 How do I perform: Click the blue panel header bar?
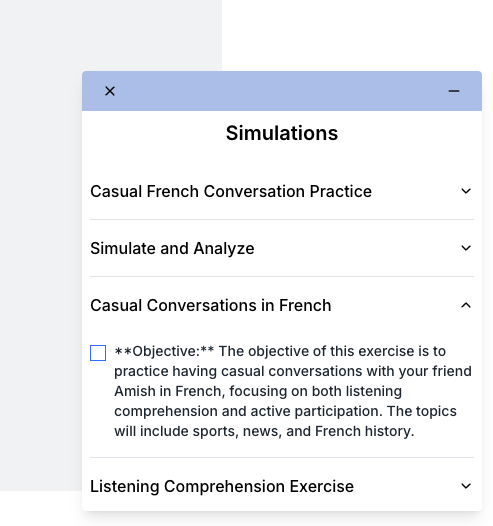(x=282, y=91)
